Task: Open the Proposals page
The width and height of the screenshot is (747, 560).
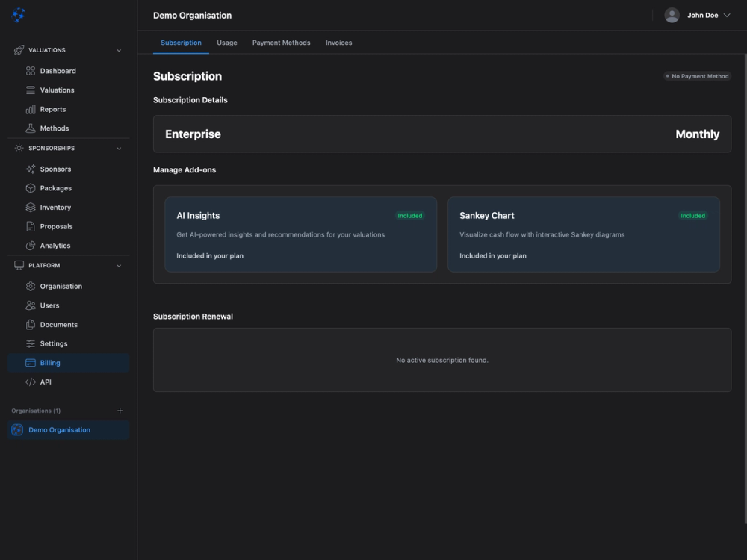Action: (55, 226)
